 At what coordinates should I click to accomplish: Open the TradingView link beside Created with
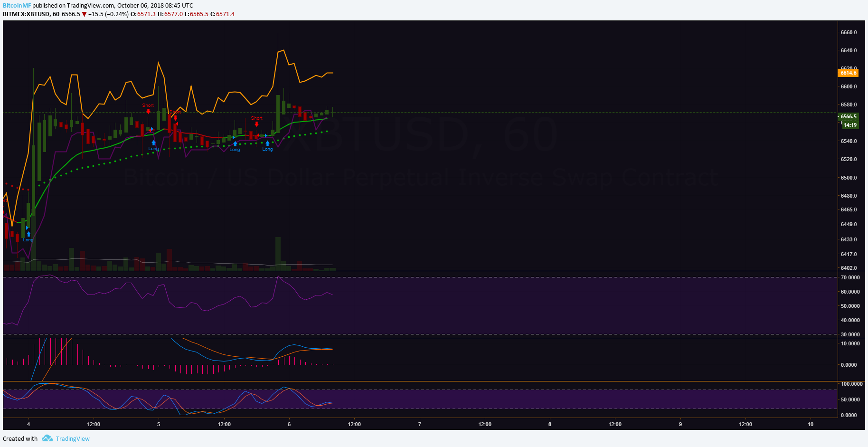(x=73, y=438)
